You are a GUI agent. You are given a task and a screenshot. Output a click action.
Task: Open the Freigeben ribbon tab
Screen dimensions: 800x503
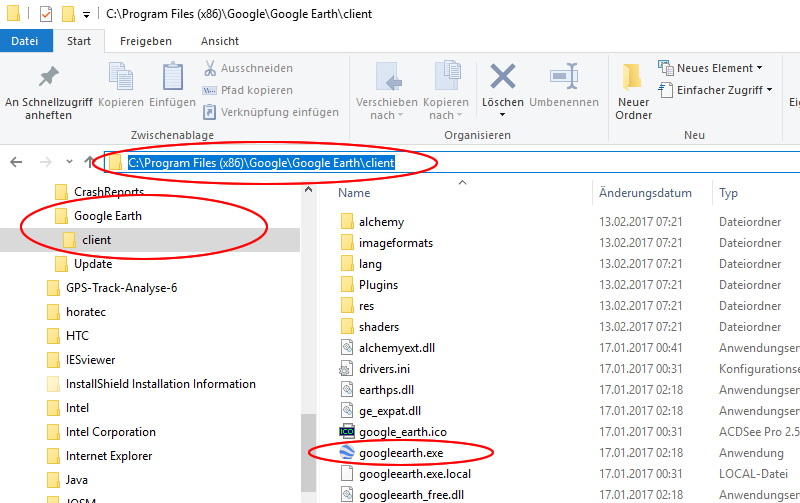[145, 41]
